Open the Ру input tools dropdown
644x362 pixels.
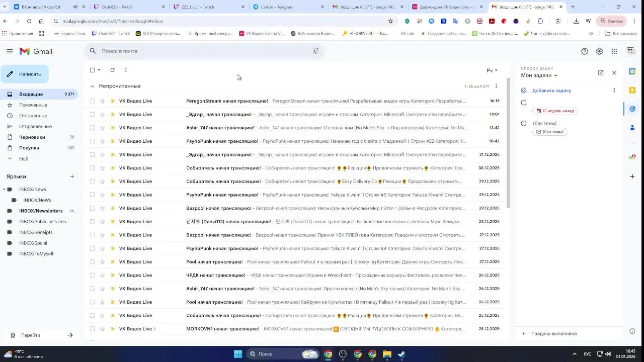492,70
